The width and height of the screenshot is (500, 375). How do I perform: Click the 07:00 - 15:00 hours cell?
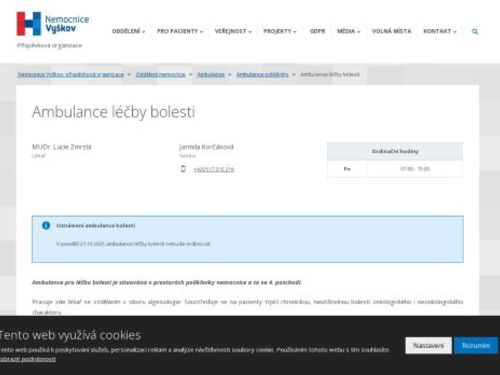415,169
